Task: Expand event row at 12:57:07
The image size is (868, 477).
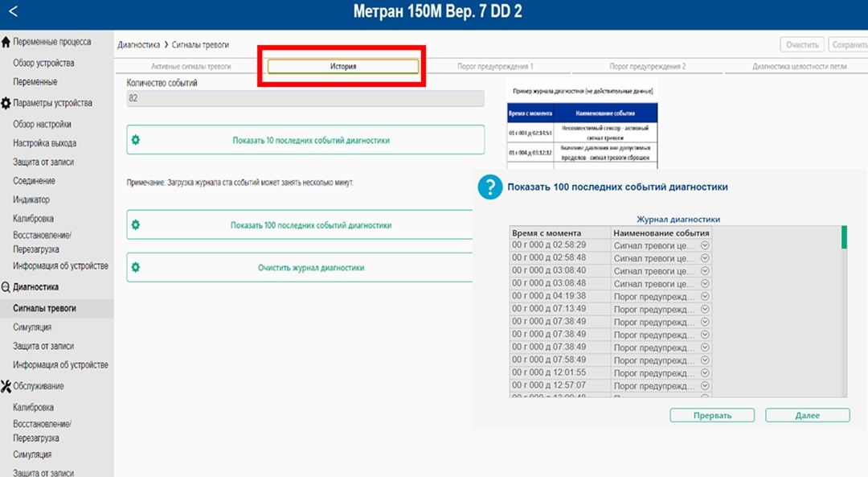Action: [705, 385]
